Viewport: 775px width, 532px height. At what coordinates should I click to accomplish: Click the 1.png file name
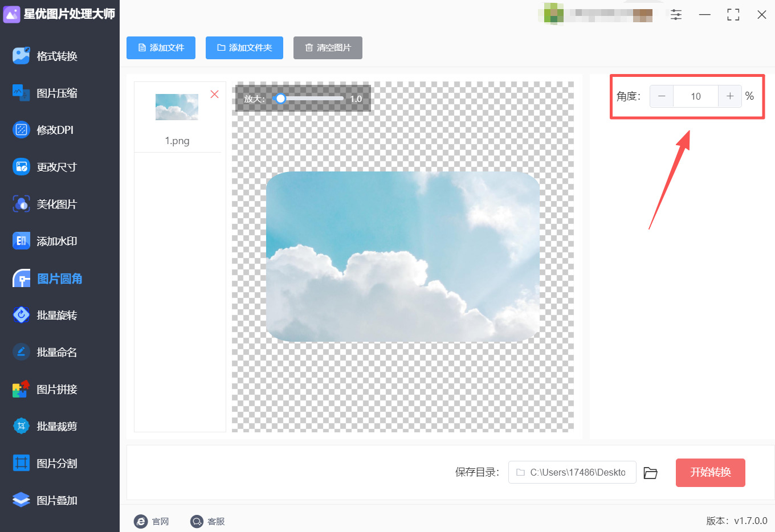click(177, 141)
